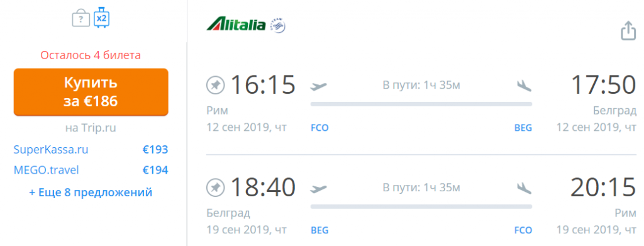Pin the 16:15 Rome departure flight
Screen dimensions: 644x246
pyautogui.click(x=215, y=86)
